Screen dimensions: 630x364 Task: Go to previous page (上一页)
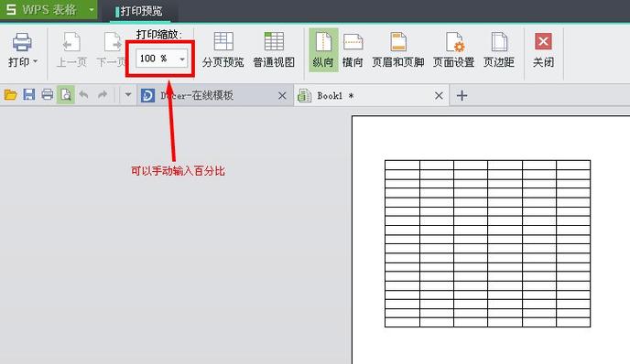click(71, 50)
